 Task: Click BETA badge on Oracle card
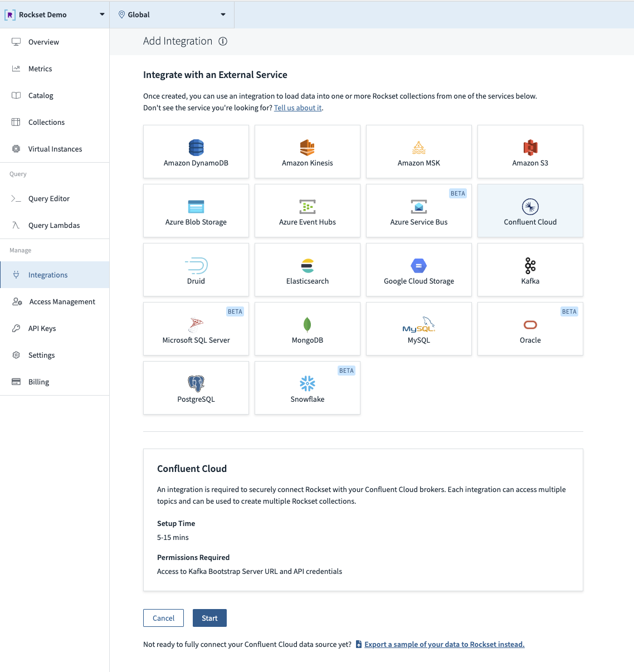click(569, 311)
